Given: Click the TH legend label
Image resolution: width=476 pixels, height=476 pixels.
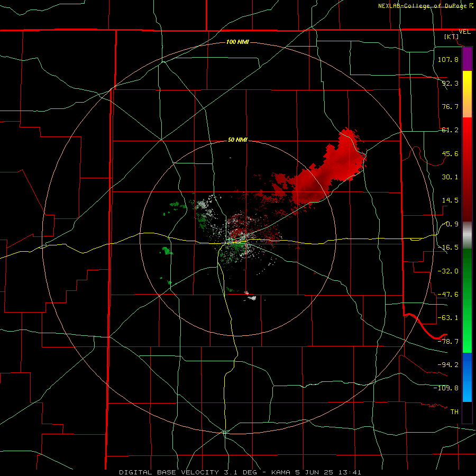Looking at the screenshot, I should tap(454, 412).
